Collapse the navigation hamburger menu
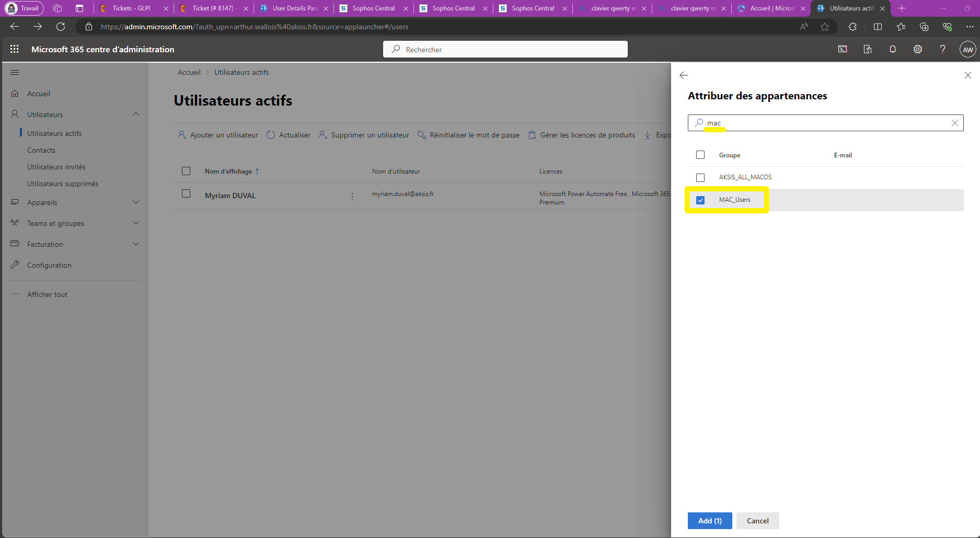This screenshot has width=980, height=538. [x=15, y=72]
